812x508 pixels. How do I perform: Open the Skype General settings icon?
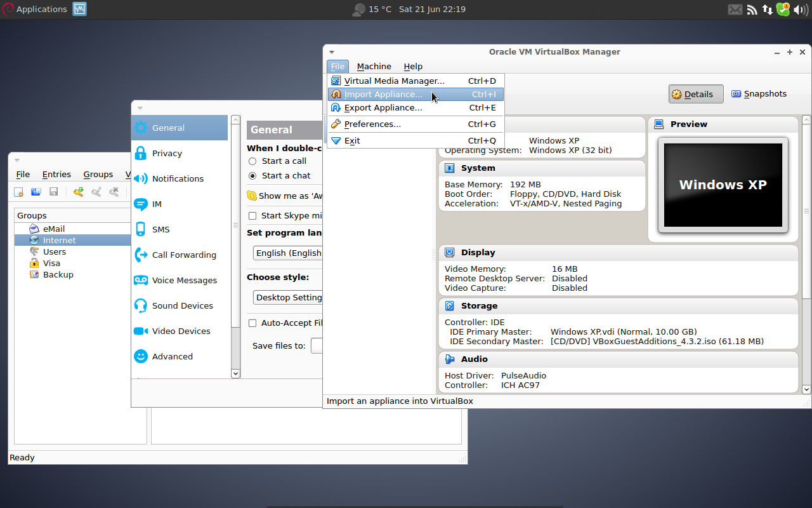[141, 128]
